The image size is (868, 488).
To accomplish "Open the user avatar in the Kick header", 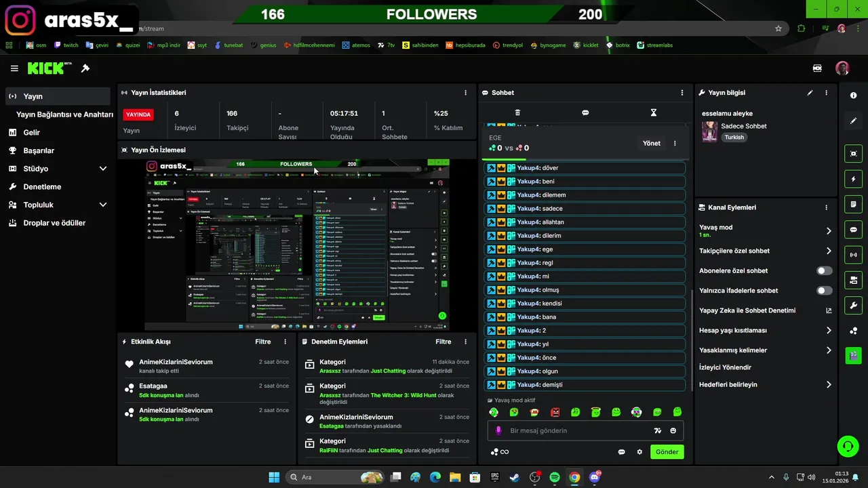I will coord(842,68).
